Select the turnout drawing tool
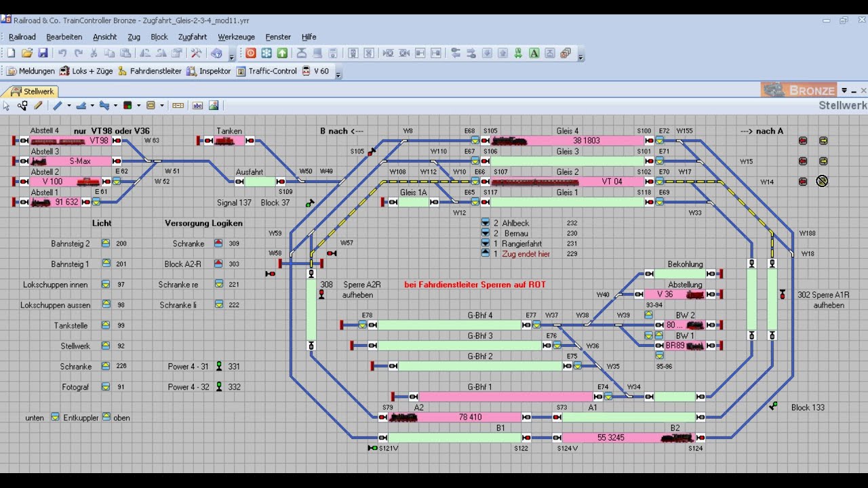868x488 pixels. click(81, 106)
